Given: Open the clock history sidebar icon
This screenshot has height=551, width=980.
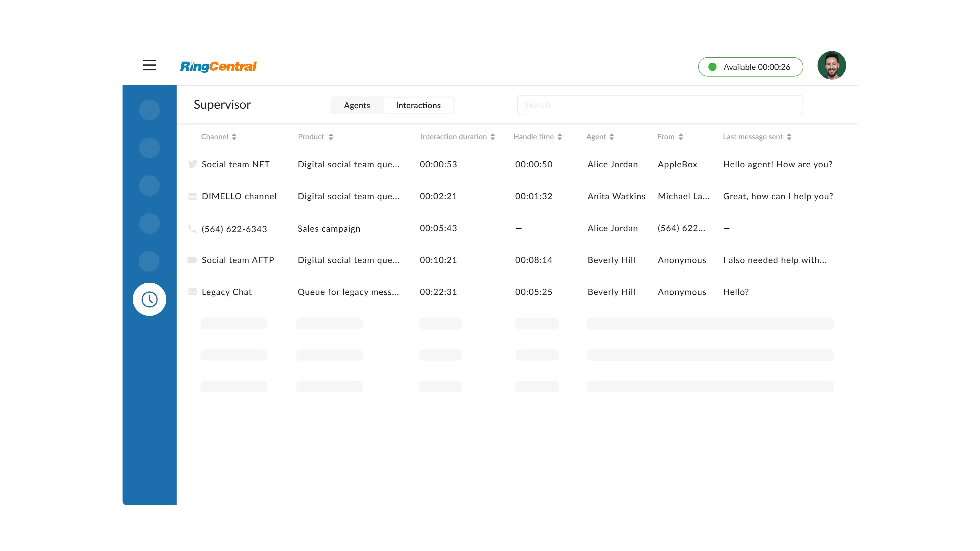Looking at the screenshot, I should [150, 299].
